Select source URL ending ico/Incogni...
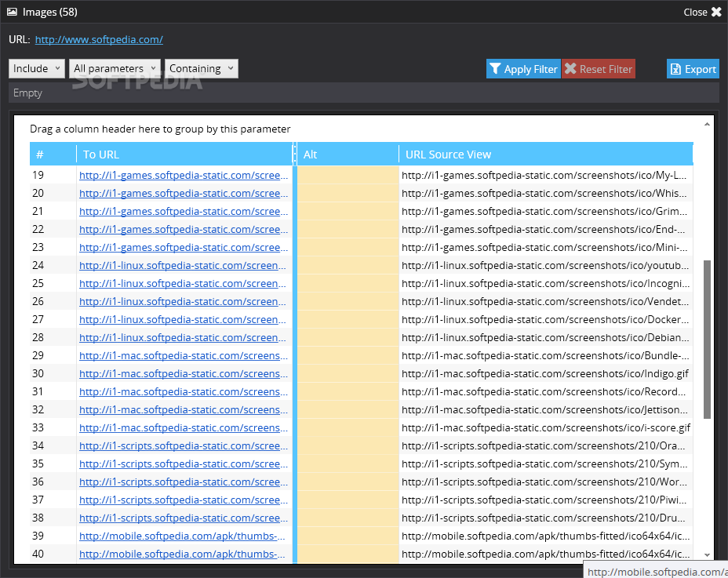Screen dimensions: 728x578 546,284
